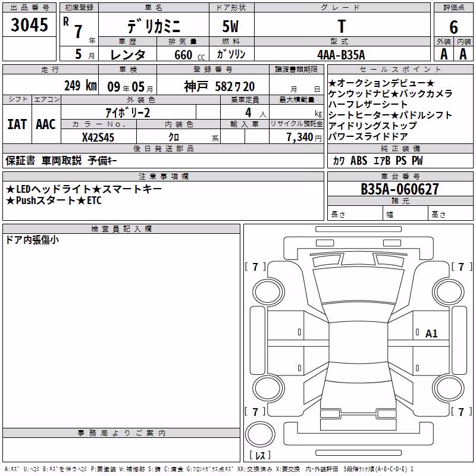Click Pushスタート ETC note line
This screenshot has height=476, width=476.
tap(54, 201)
